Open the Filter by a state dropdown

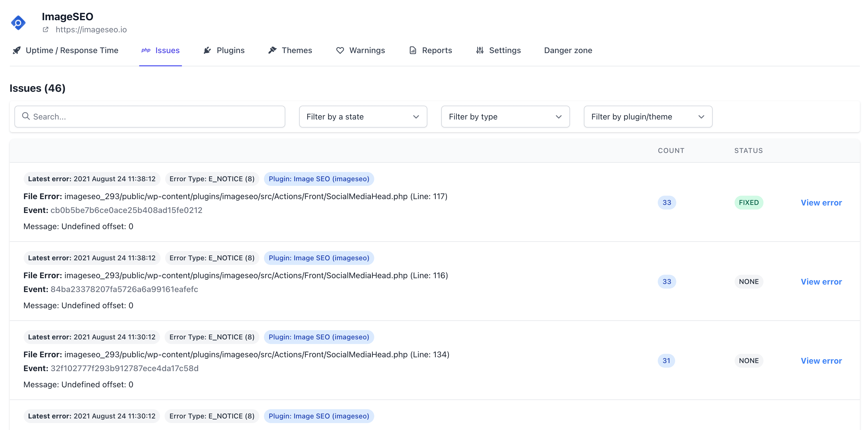point(363,116)
